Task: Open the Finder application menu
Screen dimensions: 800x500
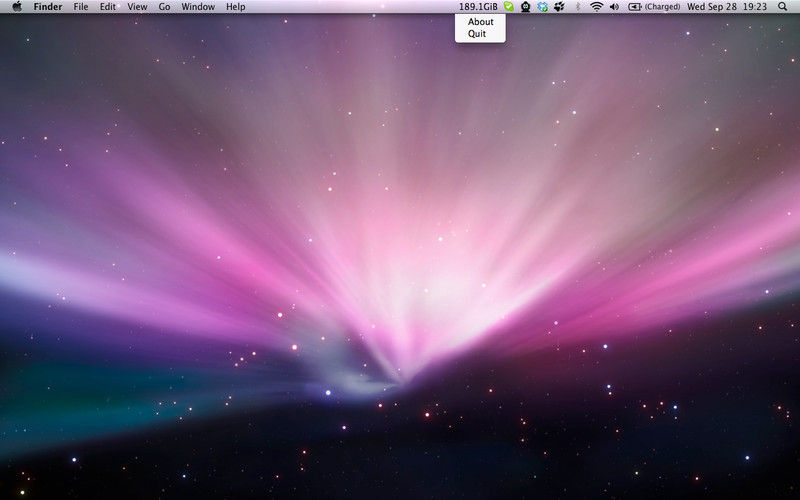Action: click(48, 7)
